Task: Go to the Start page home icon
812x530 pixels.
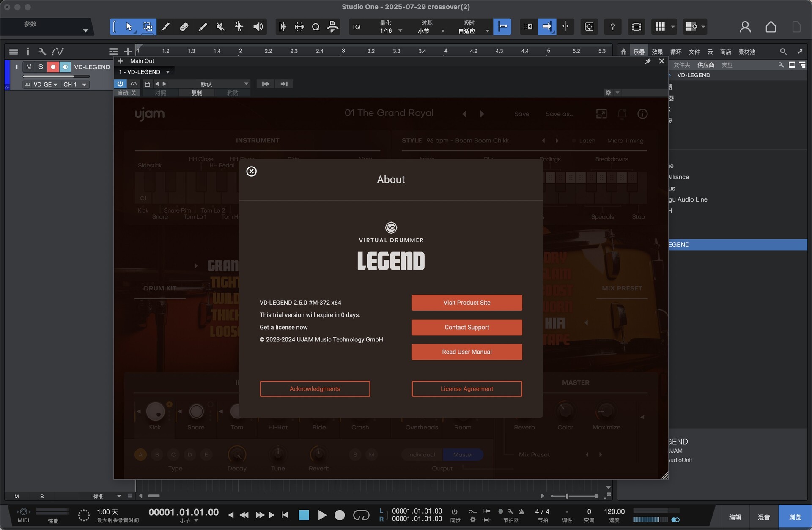Action: pos(771,27)
